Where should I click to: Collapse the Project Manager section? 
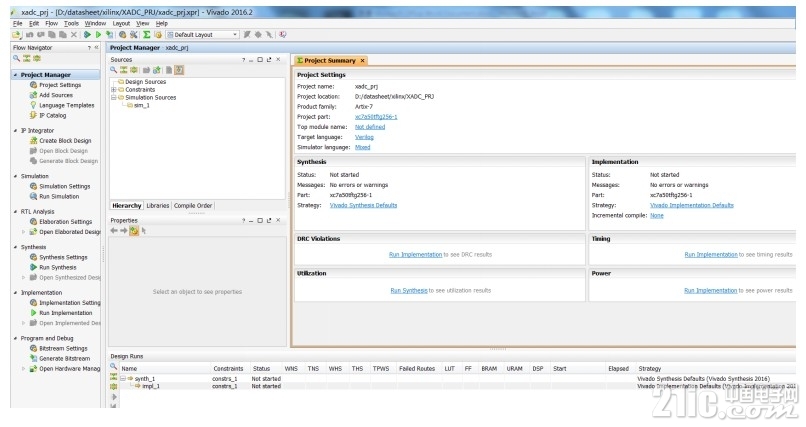[15, 75]
